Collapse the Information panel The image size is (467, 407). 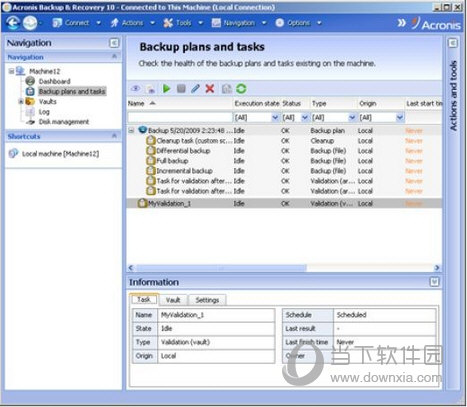tap(434, 282)
